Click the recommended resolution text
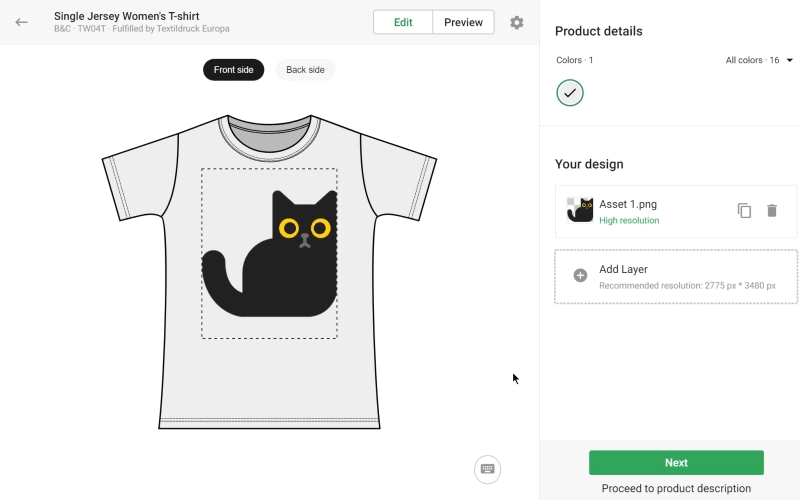800x500 pixels. tap(686, 286)
